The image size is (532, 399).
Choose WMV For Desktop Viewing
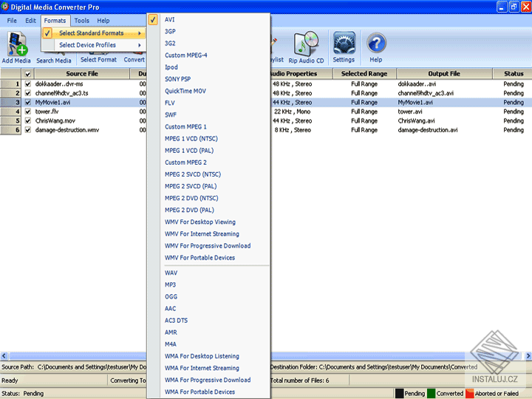[x=208, y=222]
